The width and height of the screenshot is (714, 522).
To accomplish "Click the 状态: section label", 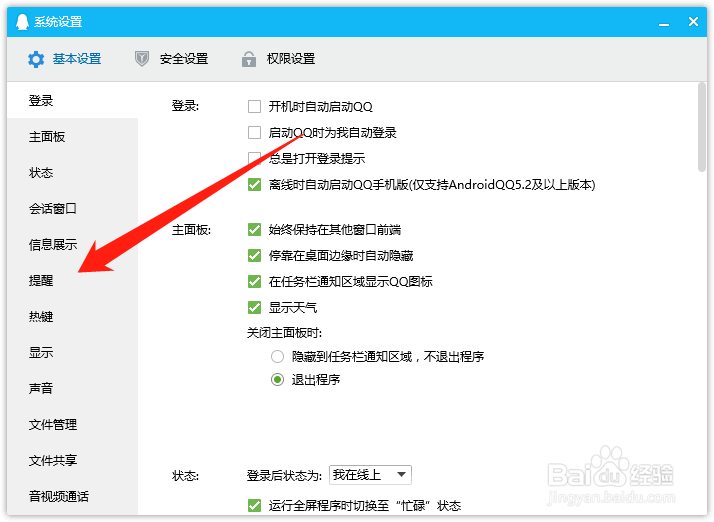I will [x=185, y=476].
